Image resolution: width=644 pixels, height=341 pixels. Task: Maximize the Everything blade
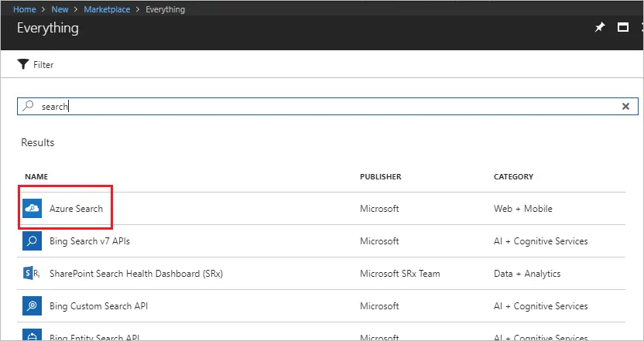(x=622, y=28)
